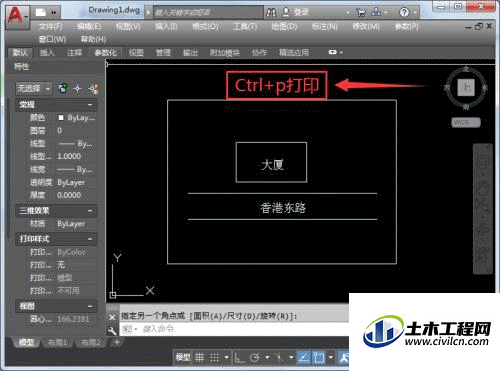Switch to the 视图 ribbon tab
Screen dimensions: 500x371
click(136, 52)
